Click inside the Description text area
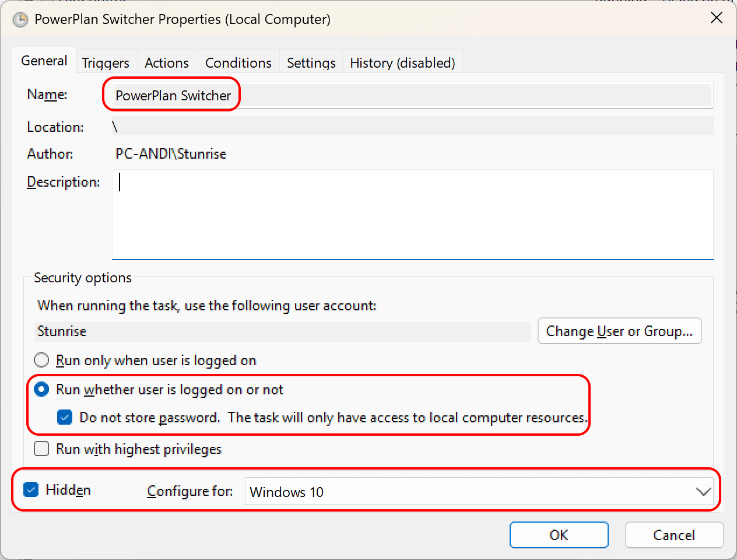 412,214
